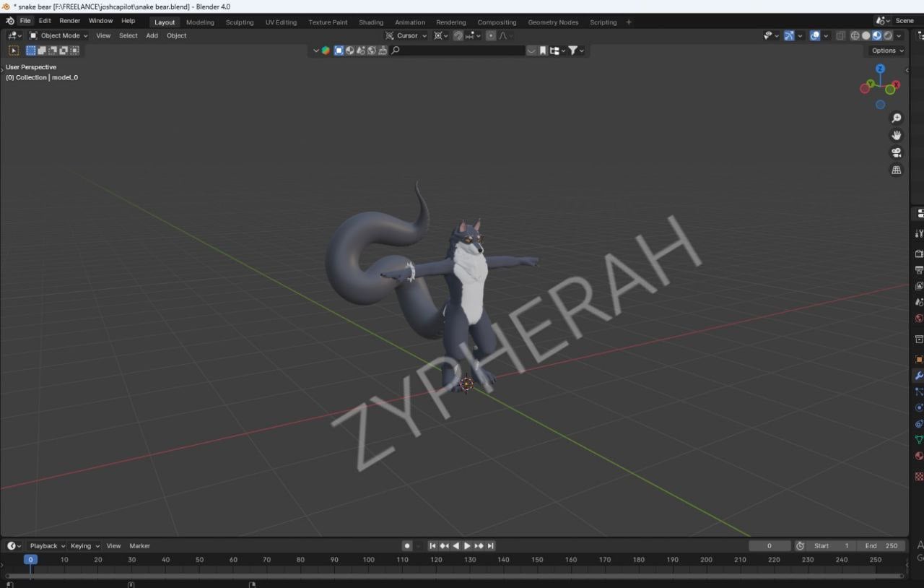924x588 pixels.
Task: Switch to the Scripting workspace tab
Action: tap(603, 22)
